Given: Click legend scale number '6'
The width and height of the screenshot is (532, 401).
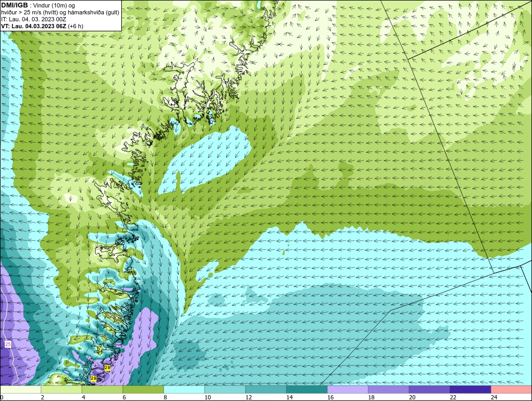Looking at the screenshot, I should click(x=124, y=397).
